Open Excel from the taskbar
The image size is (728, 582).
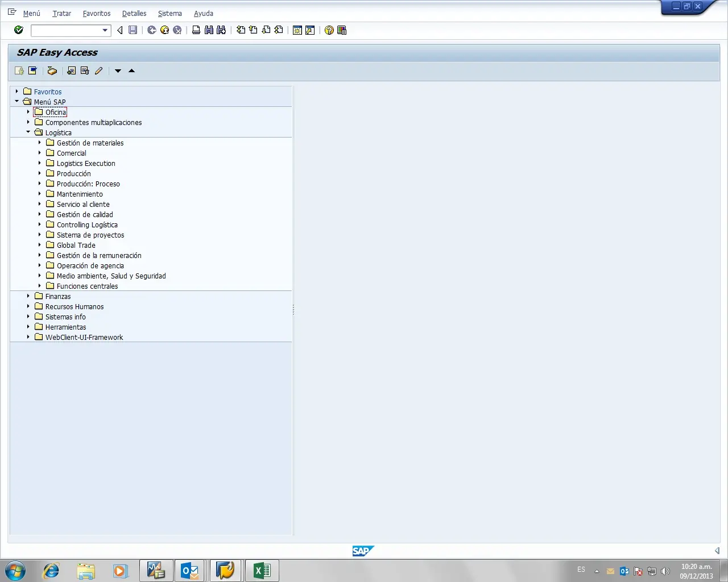(262, 570)
